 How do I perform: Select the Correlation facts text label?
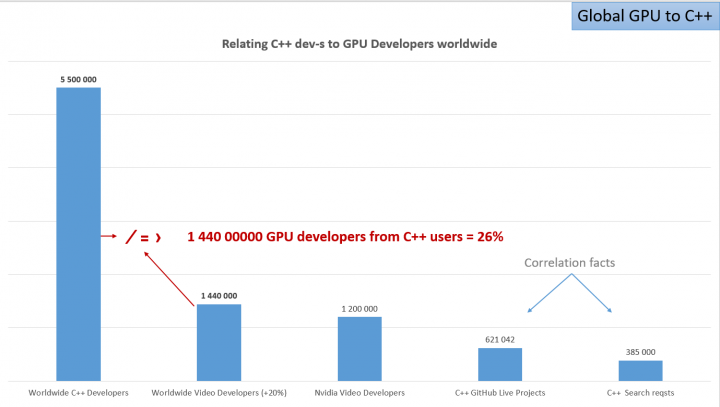coord(569,263)
